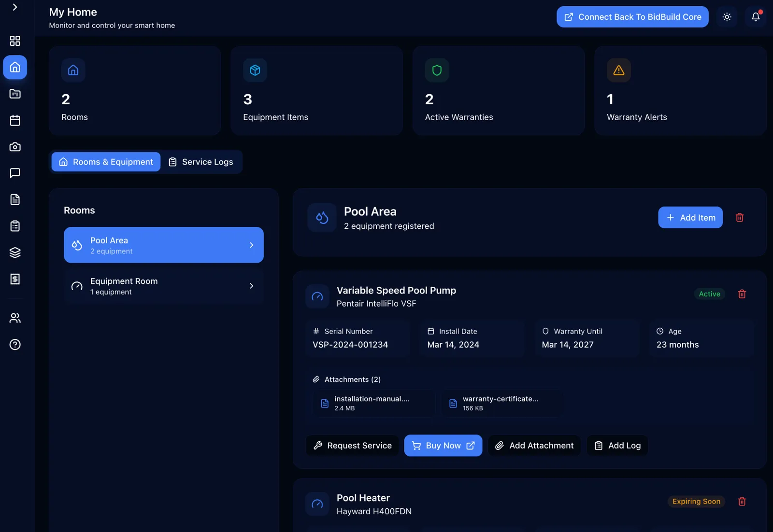Click Connect Back To BidBuild Core

point(632,17)
